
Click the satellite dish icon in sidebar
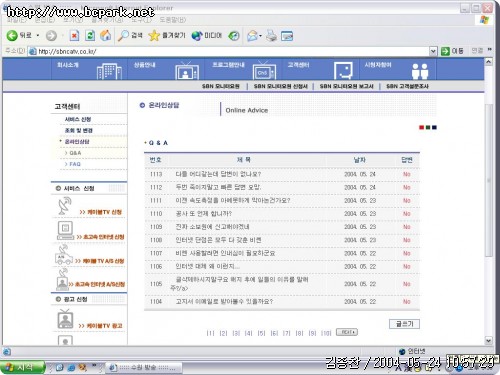pyautogui.click(x=64, y=206)
